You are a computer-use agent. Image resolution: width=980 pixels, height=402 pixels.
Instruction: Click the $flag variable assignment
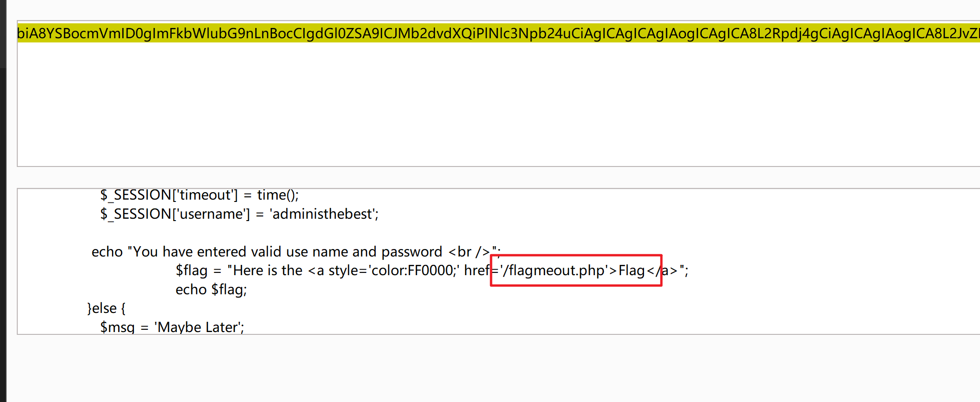click(x=191, y=270)
